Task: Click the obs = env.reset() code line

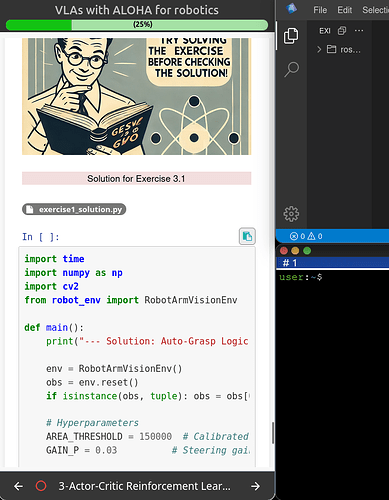Action: [x=92, y=382]
